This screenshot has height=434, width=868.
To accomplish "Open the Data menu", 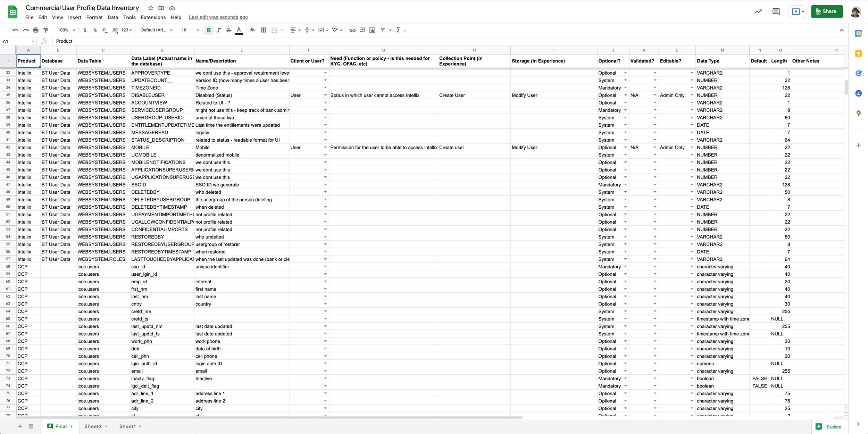I will point(113,17).
